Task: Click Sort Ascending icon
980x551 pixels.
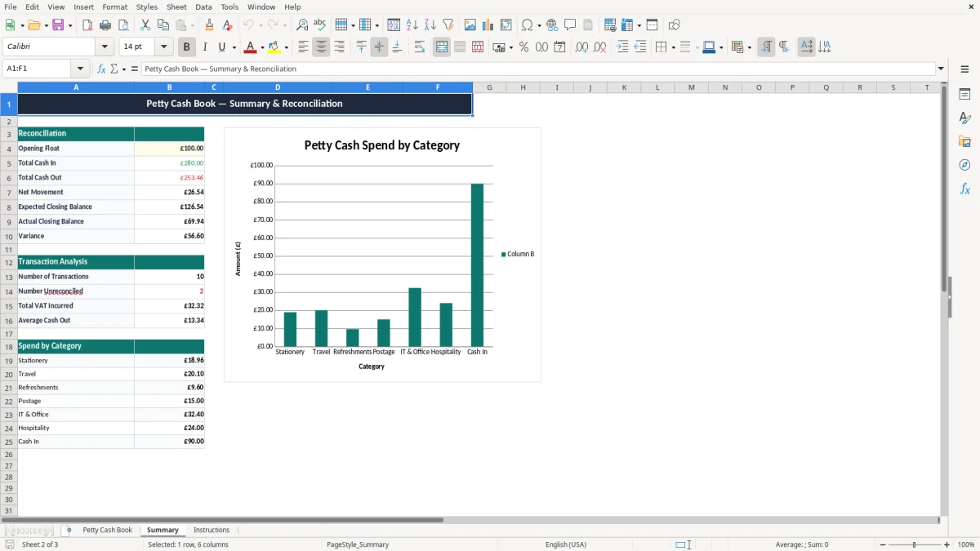Action: (x=412, y=25)
